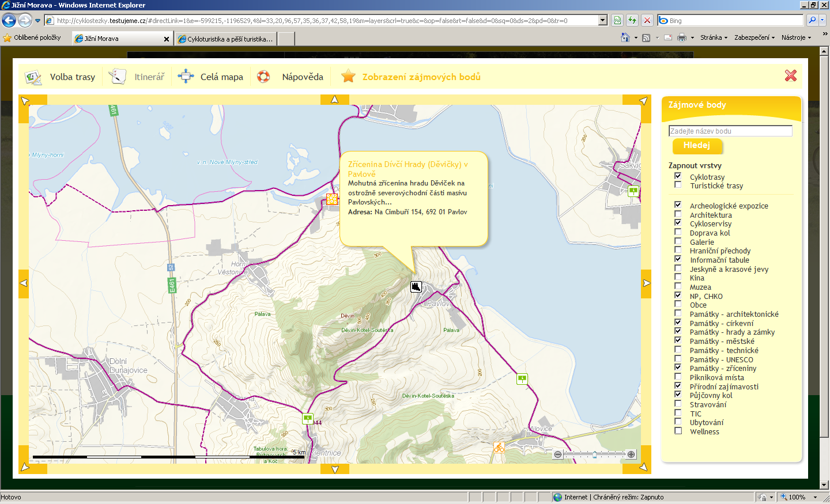Viewport: 830px width, 504px height.
Task: Close the map overlay with the red X
Action: 791,75
